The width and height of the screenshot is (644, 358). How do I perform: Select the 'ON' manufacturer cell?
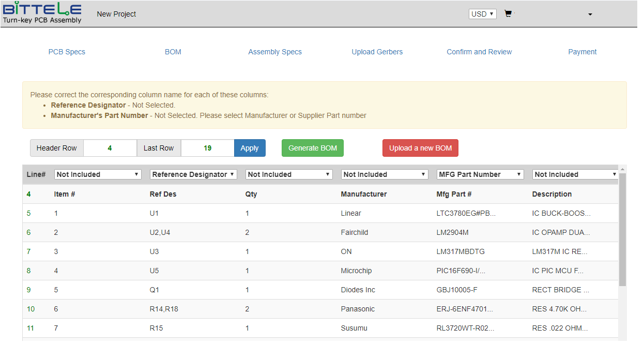tap(346, 251)
